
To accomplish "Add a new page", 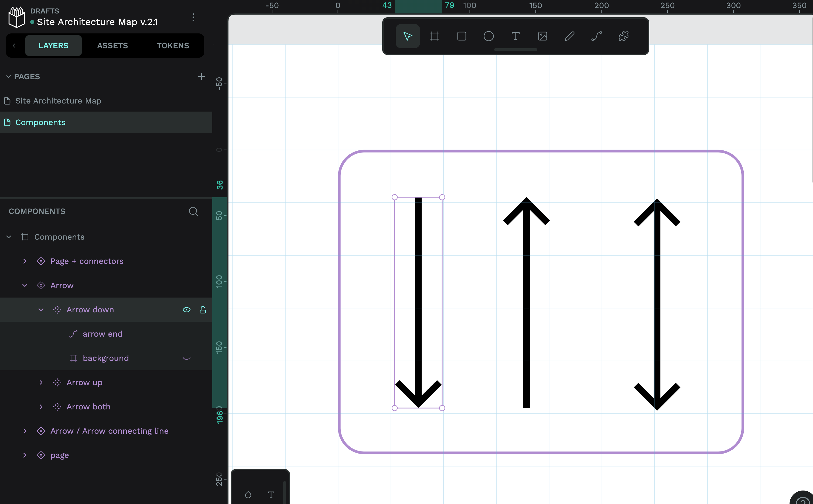I will [201, 77].
